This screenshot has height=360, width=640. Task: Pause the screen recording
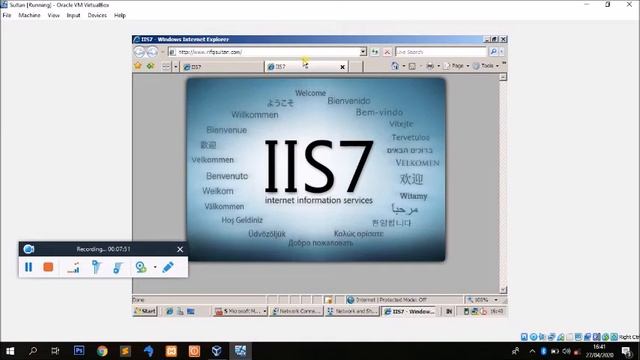tap(29, 267)
